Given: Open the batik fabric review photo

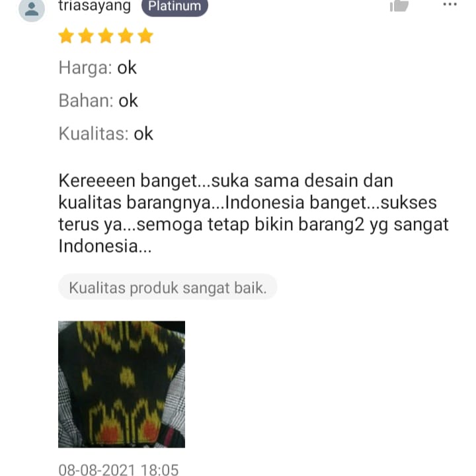Looking at the screenshot, I should (x=122, y=384).
